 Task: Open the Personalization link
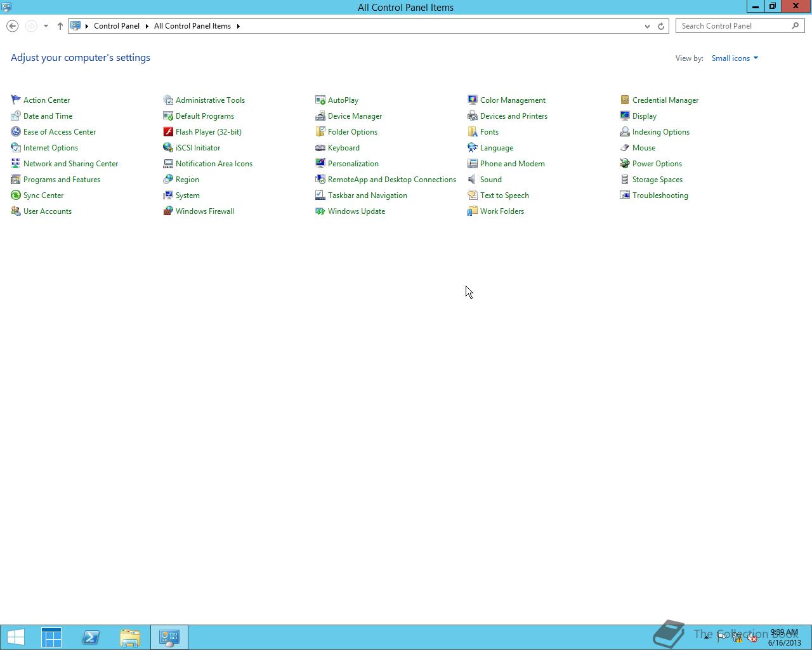(353, 163)
